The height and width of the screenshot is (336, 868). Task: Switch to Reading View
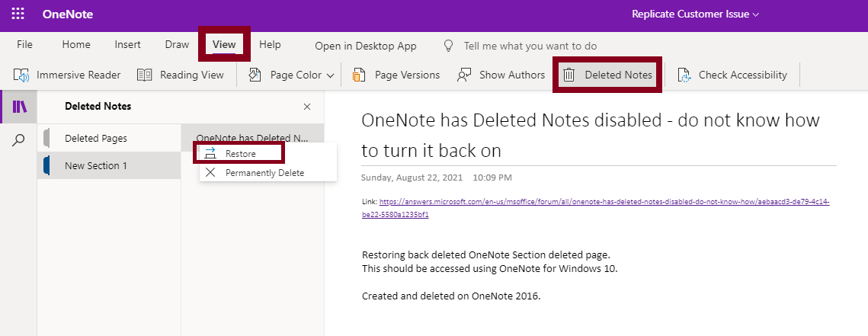(192, 75)
